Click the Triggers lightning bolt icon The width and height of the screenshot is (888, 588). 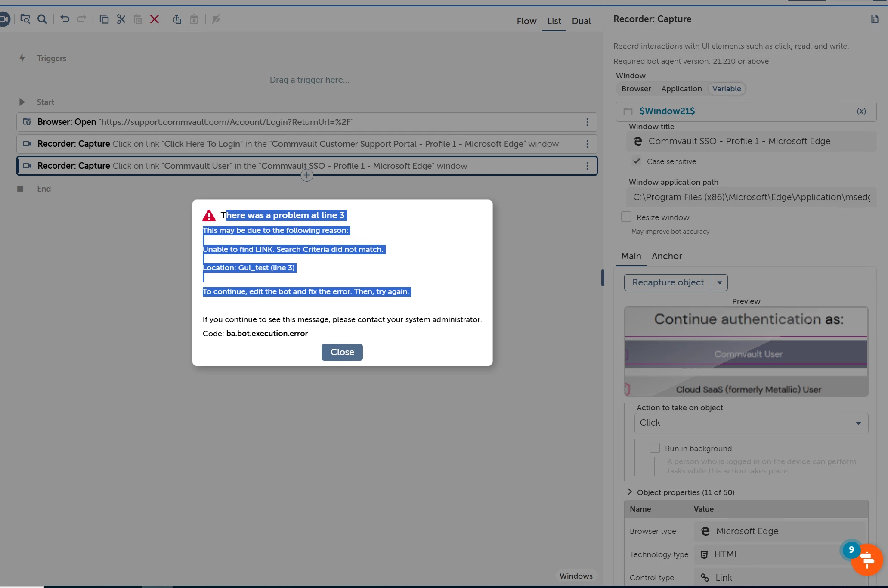click(x=22, y=58)
